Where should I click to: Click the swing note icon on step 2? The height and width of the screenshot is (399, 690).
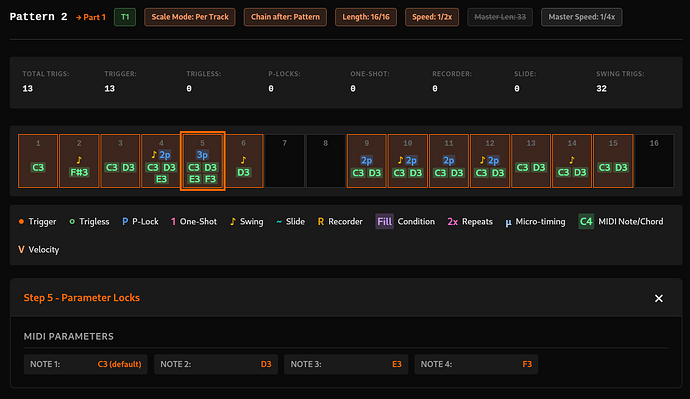point(79,160)
